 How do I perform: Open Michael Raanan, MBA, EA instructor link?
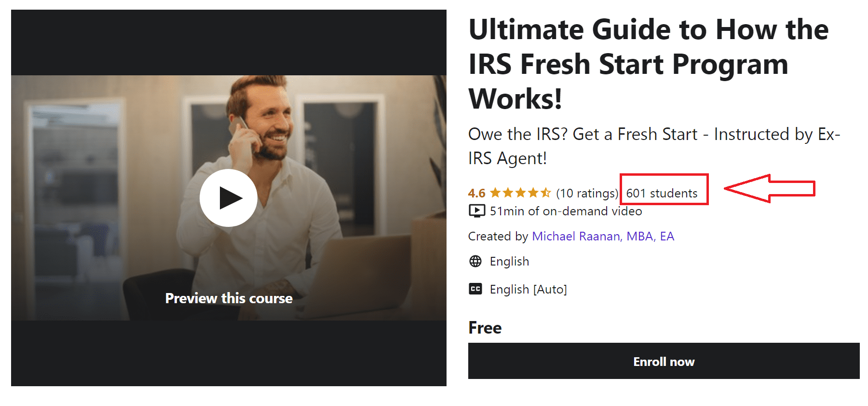(603, 236)
